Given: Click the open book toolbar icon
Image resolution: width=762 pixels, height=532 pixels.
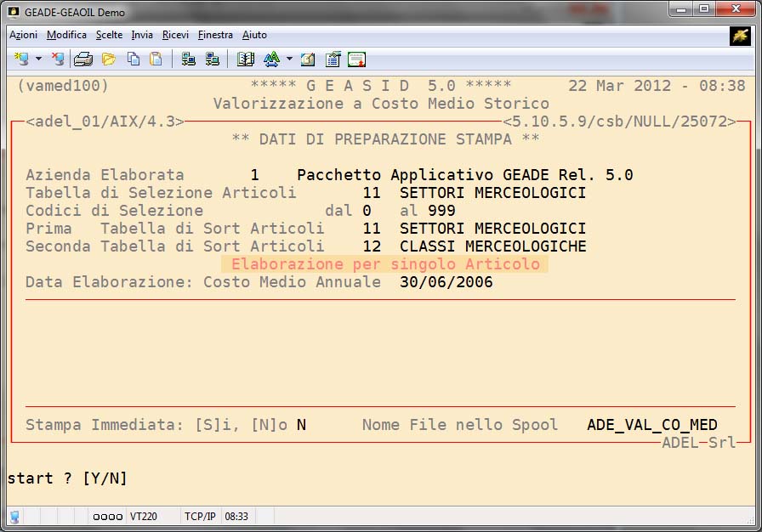Looking at the screenshot, I should click(246, 59).
